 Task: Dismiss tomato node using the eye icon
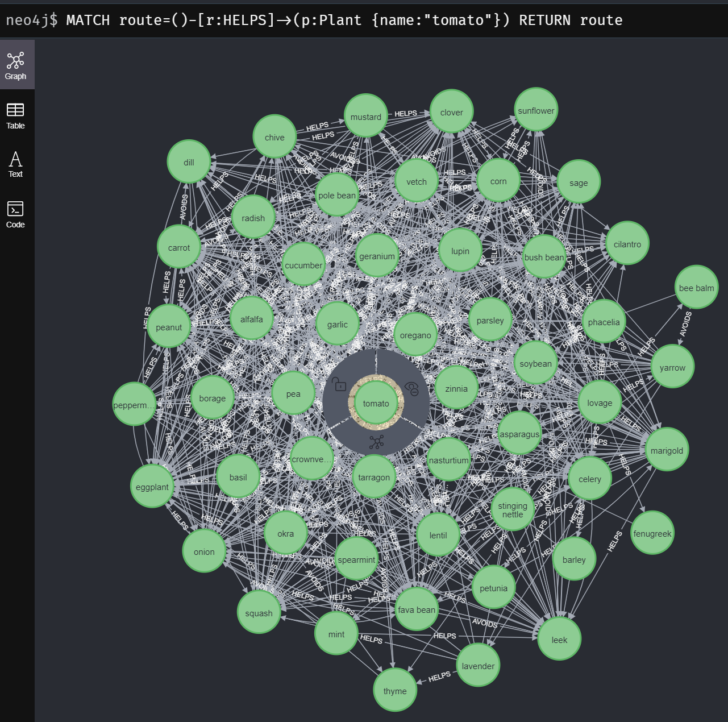point(411,389)
